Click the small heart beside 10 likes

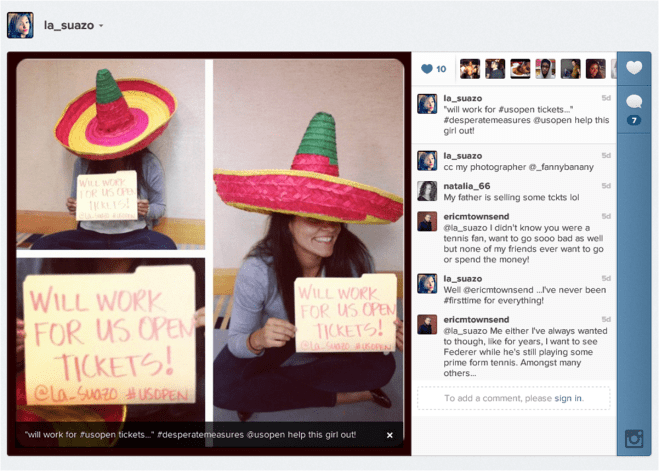coord(427,69)
